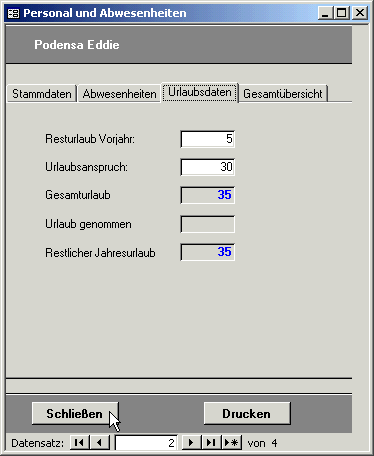Focus the Urlaubsanspruch field

(x=208, y=167)
